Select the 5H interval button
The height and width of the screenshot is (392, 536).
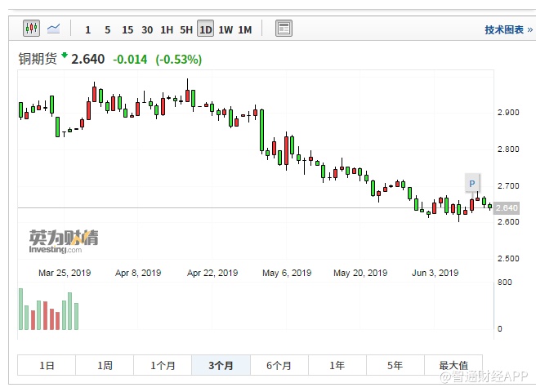pyautogui.click(x=186, y=29)
